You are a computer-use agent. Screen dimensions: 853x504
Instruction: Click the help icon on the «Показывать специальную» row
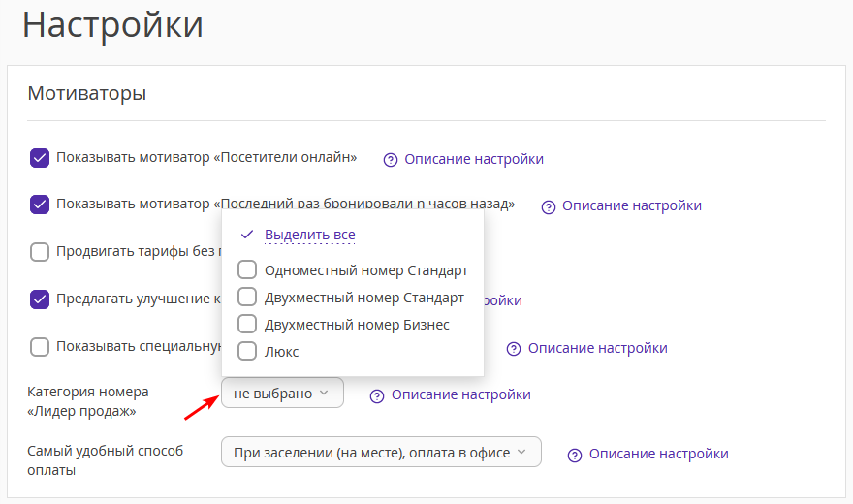[514, 349]
